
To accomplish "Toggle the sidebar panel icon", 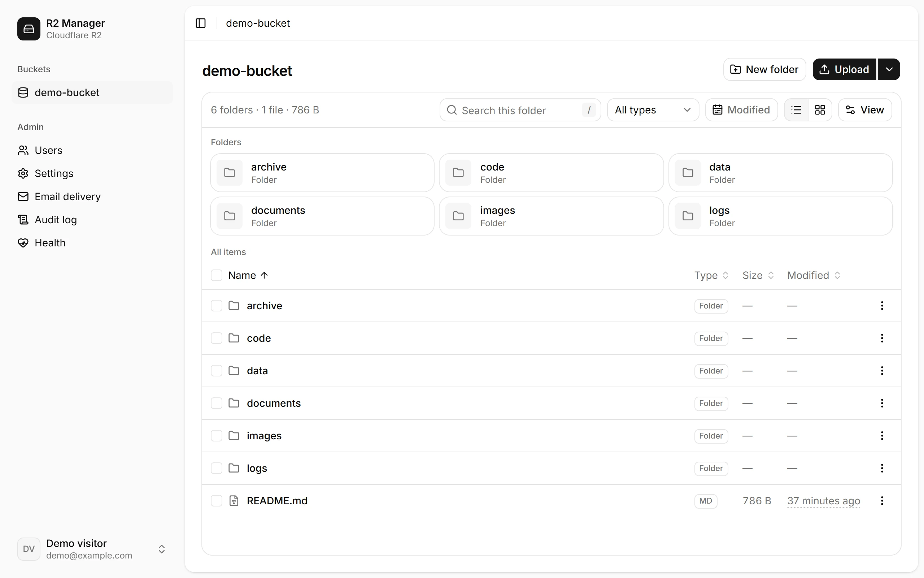I will coord(200,23).
